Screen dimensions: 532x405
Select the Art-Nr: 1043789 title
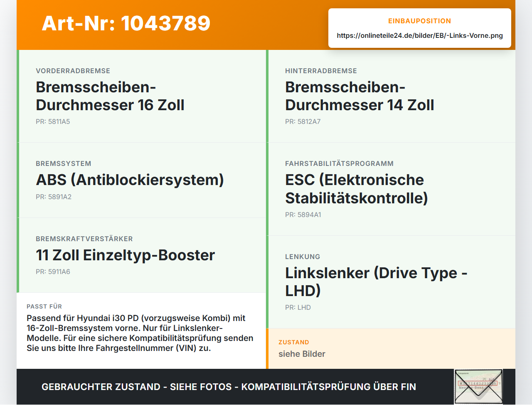[126, 23]
